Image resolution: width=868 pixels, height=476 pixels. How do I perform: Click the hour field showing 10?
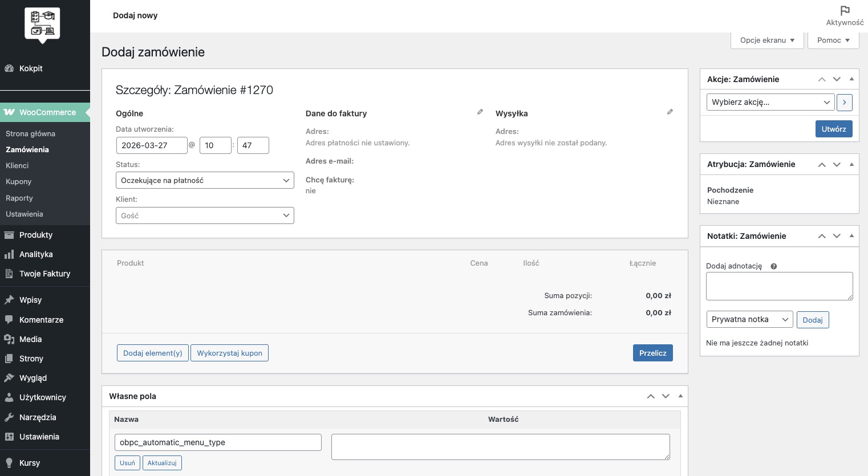tap(216, 145)
